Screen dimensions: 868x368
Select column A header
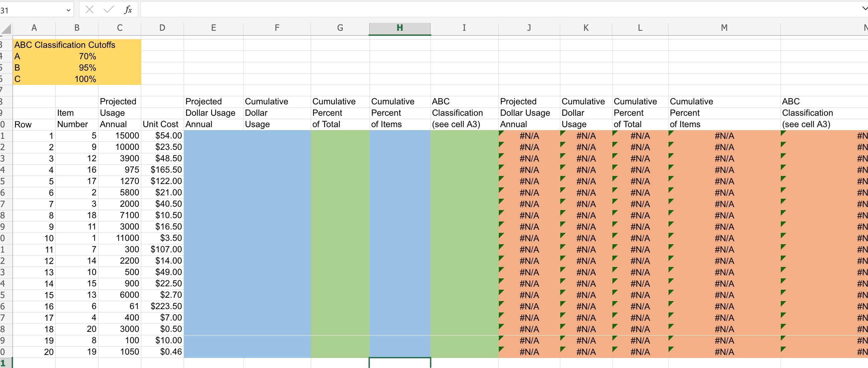[34, 28]
